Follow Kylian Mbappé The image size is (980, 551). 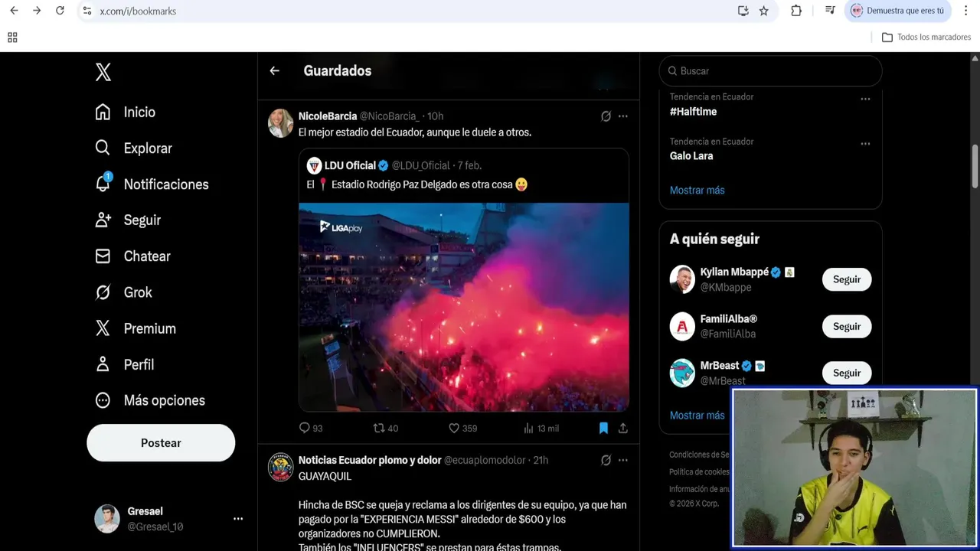coord(847,279)
